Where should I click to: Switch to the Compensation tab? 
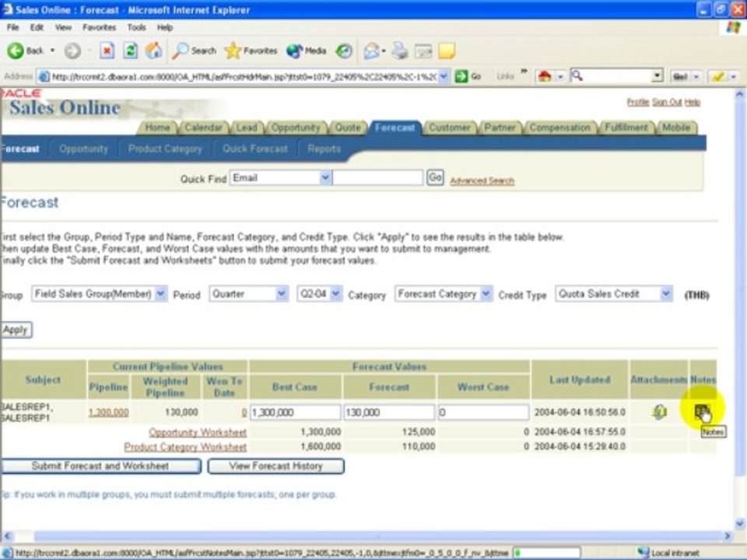tap(559, 128)
